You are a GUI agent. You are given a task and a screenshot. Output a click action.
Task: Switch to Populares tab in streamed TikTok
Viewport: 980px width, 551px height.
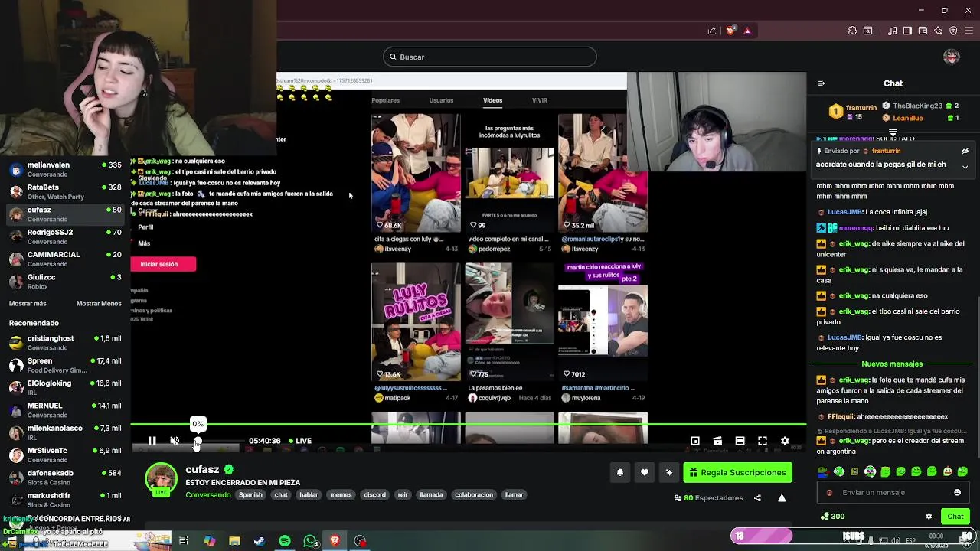pos(385,100)
